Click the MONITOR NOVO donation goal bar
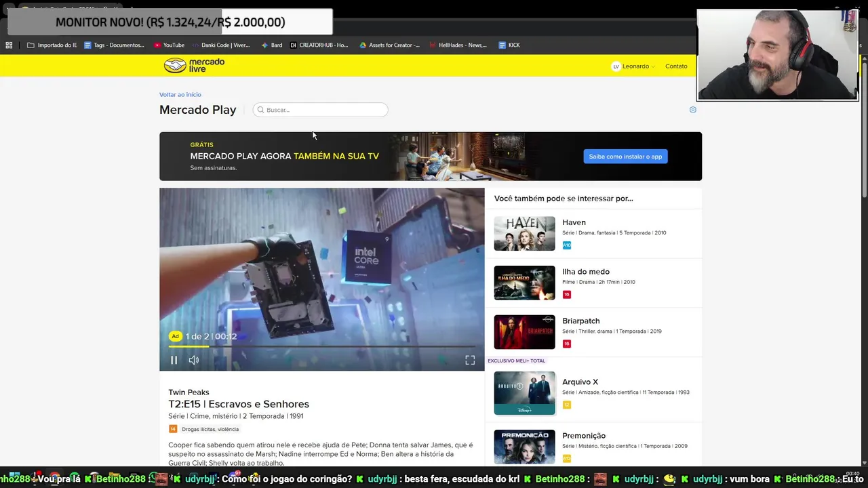 pyautogui.click(x=170, y=22)
